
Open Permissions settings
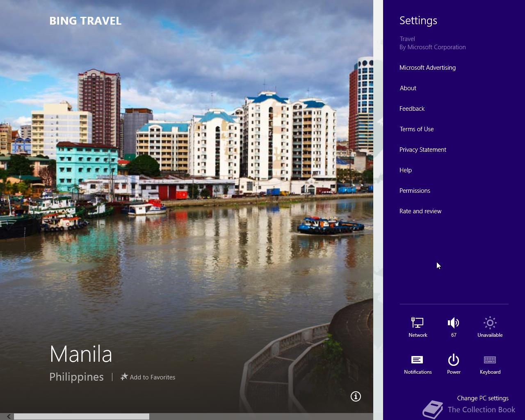pos(415,191)
